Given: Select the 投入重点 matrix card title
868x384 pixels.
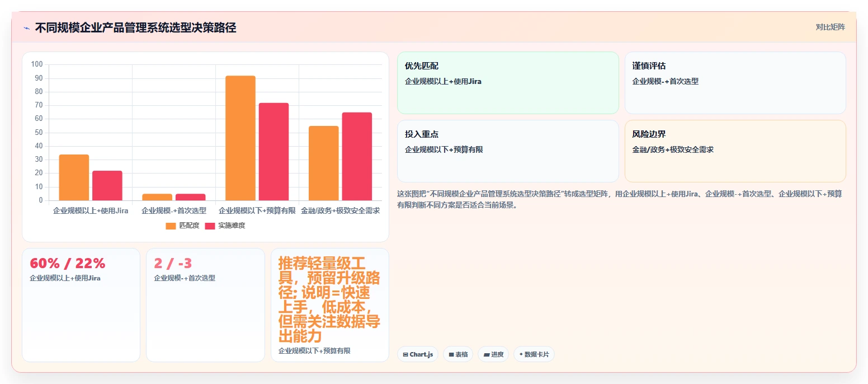Looking at the screenshot, I should 422,134.
